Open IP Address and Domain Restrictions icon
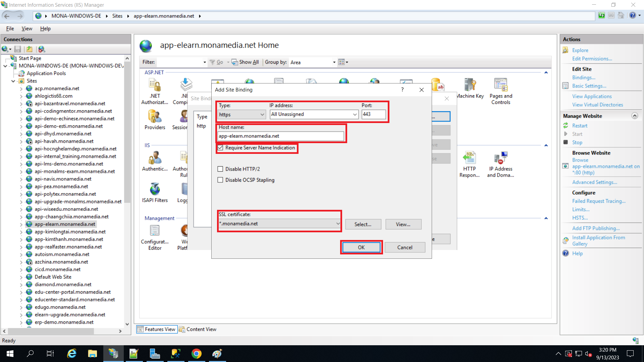This screenshot has width=644, height=362. click(500, 164)
